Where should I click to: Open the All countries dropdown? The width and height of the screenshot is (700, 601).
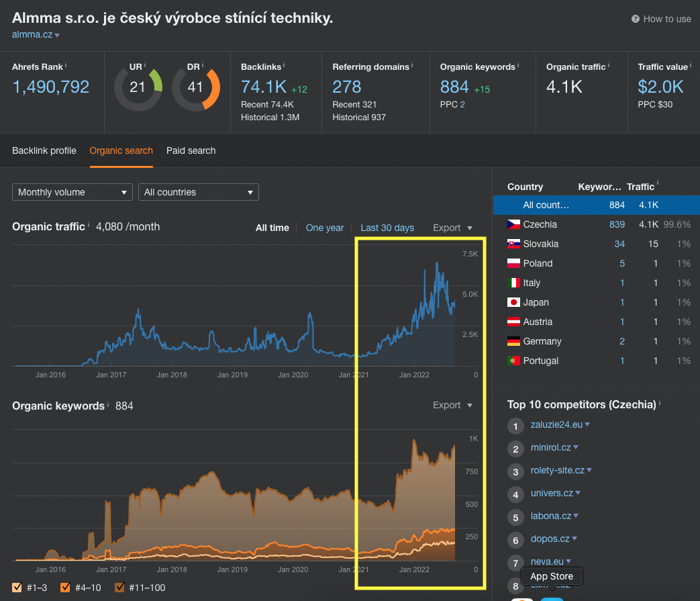coord(199,192)
